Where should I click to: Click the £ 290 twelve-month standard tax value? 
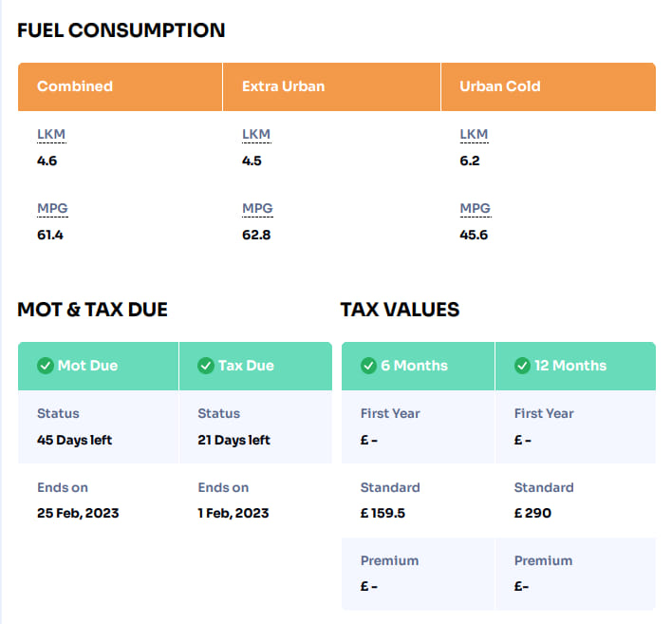tap(532, 513)
